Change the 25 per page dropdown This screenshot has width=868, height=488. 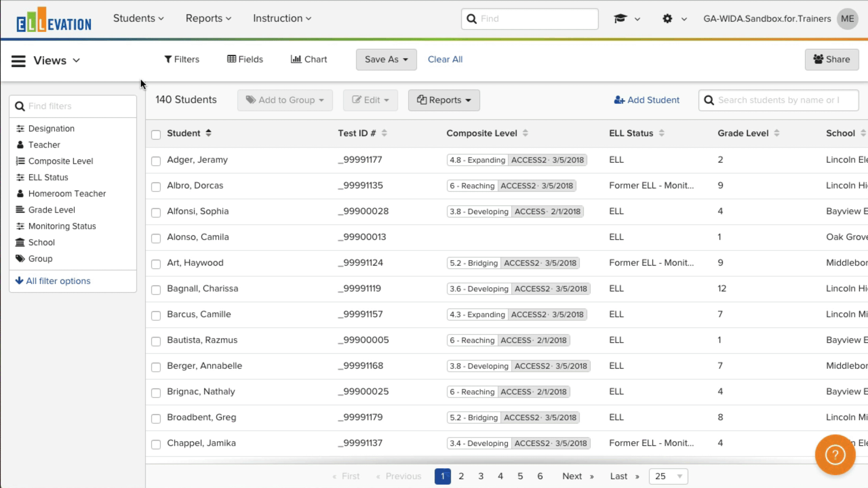pos(668,476)
